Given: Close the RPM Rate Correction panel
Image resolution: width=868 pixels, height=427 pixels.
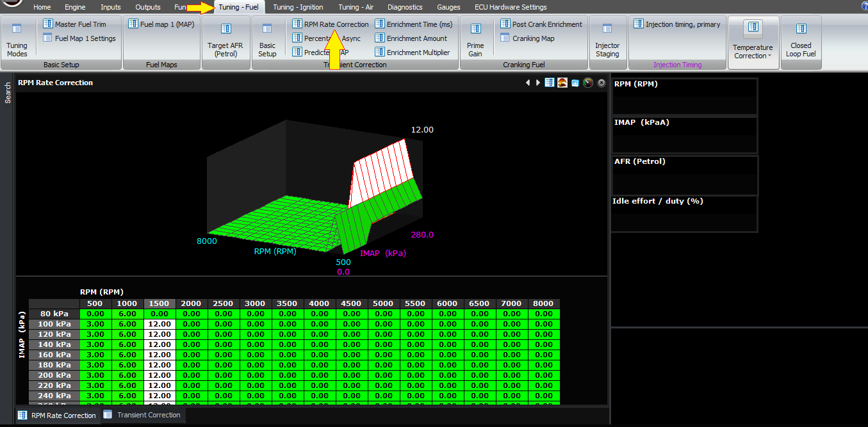Looking at the screenshot, I should pos(602,83).
